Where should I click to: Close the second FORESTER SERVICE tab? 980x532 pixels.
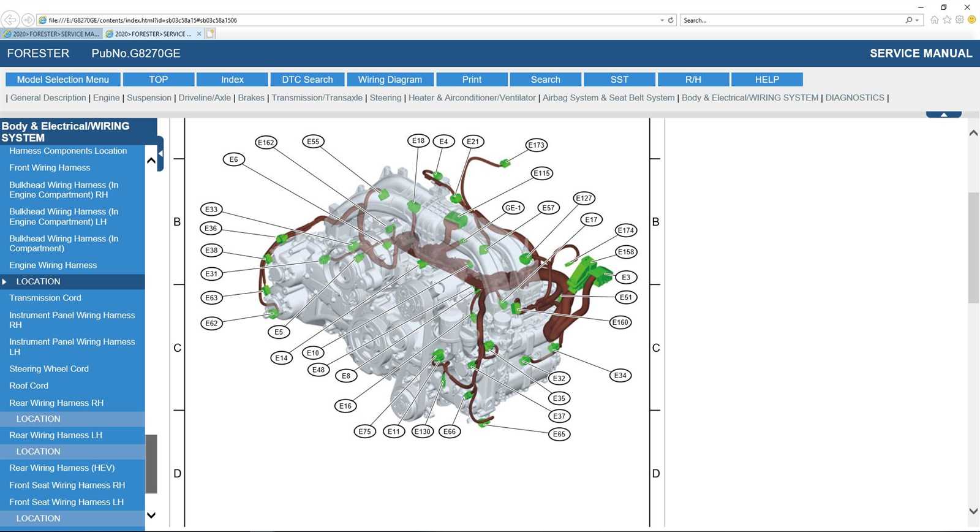tap(199, 34)
